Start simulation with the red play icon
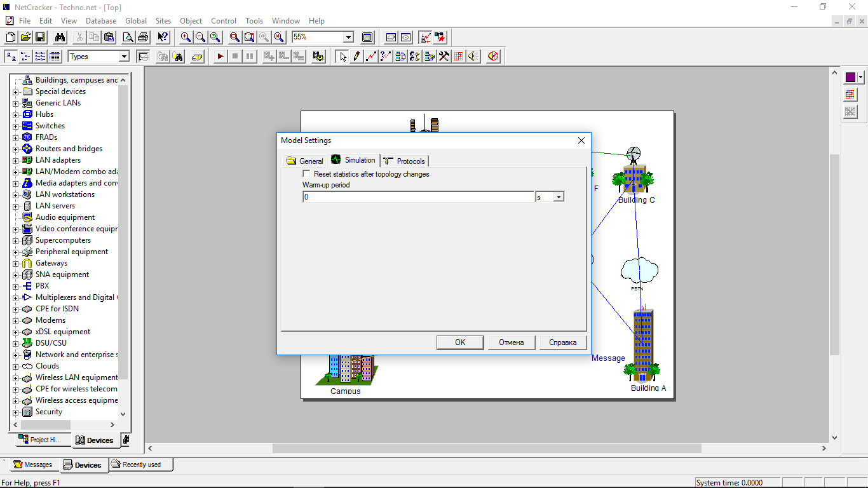Viewport: 868px width, 488px height. 220,57
